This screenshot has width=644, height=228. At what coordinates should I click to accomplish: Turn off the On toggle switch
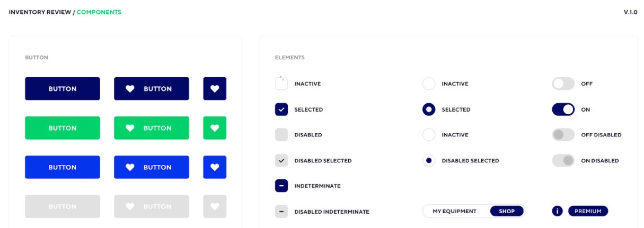click(563, 110)
